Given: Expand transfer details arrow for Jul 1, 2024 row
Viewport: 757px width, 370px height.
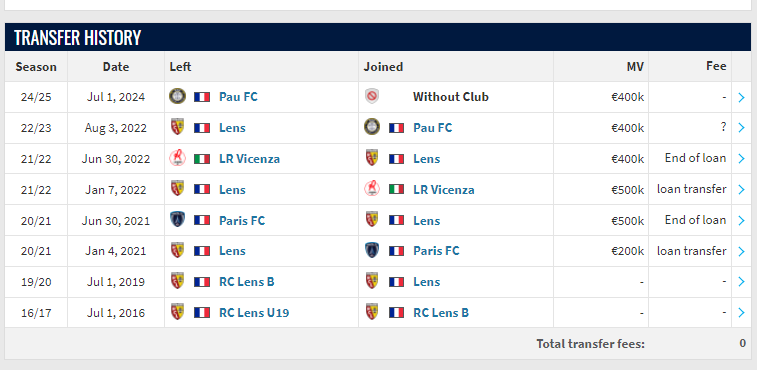Looking at the screenshot, I should point(742,97).
